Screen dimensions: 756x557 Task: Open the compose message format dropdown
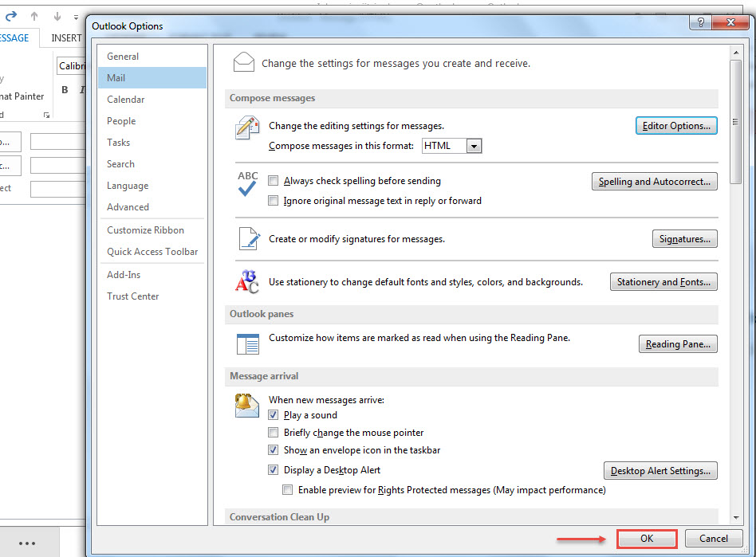[x=474, y=146]
